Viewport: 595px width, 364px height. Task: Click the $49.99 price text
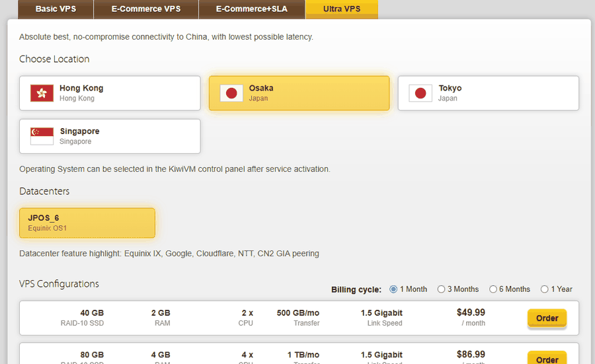[471, 312]
